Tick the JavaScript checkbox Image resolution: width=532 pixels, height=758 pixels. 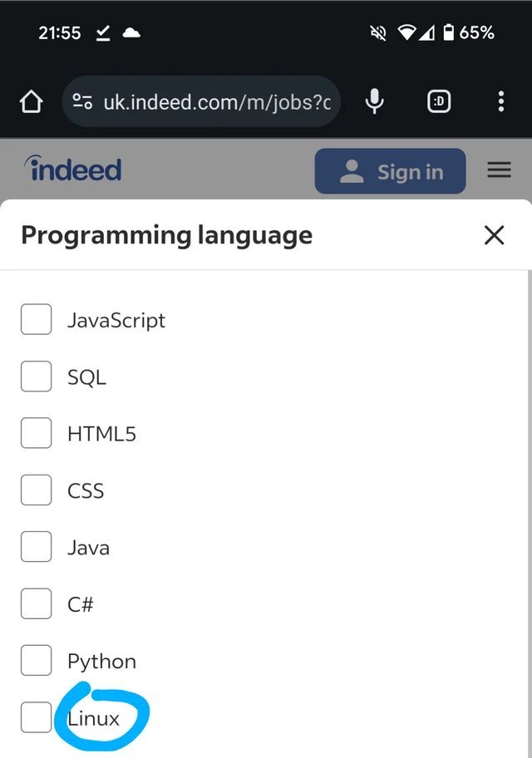(36, 319)
